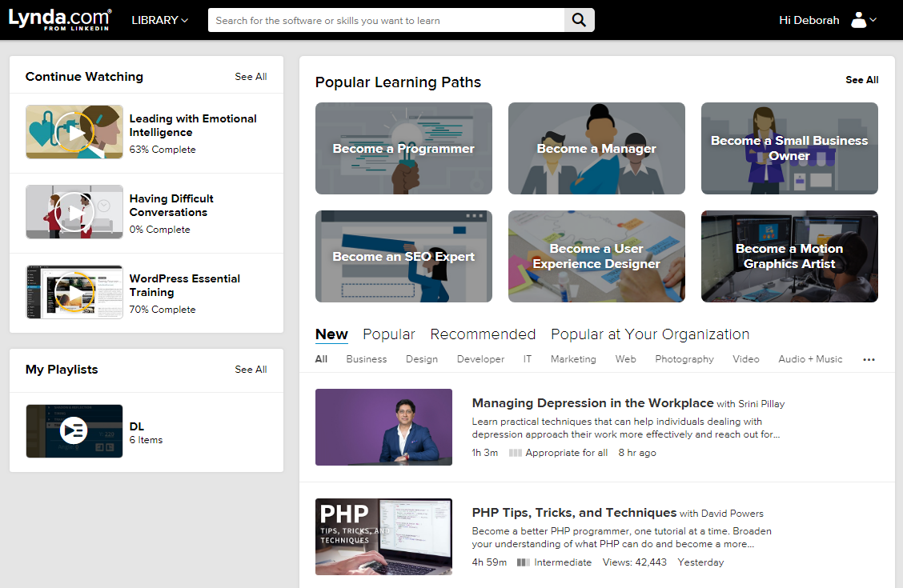Select the New tab
The width and height of the screenshot is (903, 588).
click(331, 334)
